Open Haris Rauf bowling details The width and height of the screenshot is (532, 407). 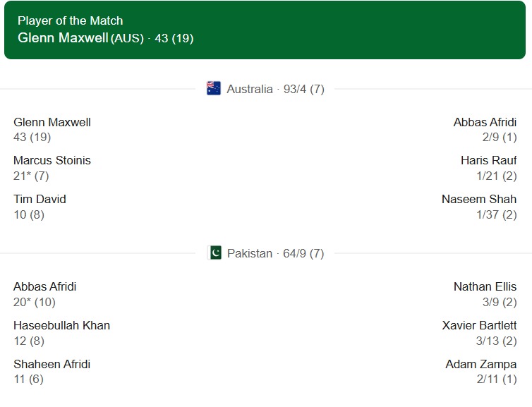tap(488, 160)
